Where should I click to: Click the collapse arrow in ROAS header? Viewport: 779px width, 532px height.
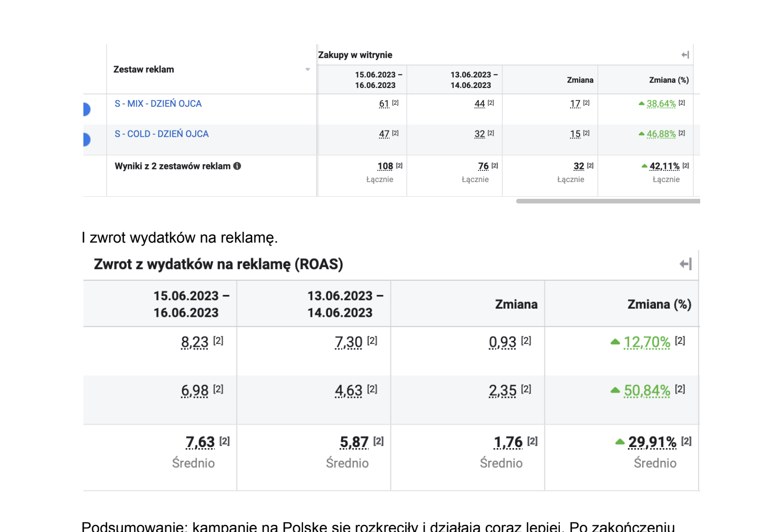click(x=685, y=264)
